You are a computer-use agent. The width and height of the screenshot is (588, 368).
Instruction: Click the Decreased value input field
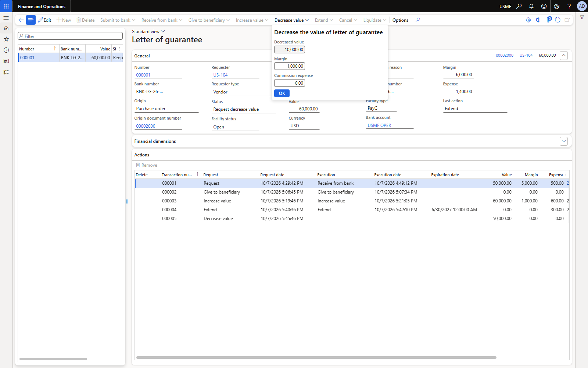point(290,50)
